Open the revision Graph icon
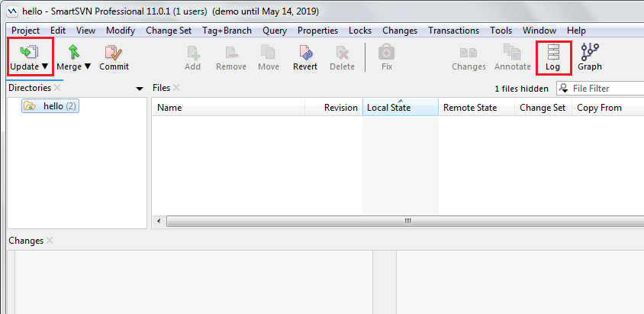This screenshot has width=644, height=314. 590,52
